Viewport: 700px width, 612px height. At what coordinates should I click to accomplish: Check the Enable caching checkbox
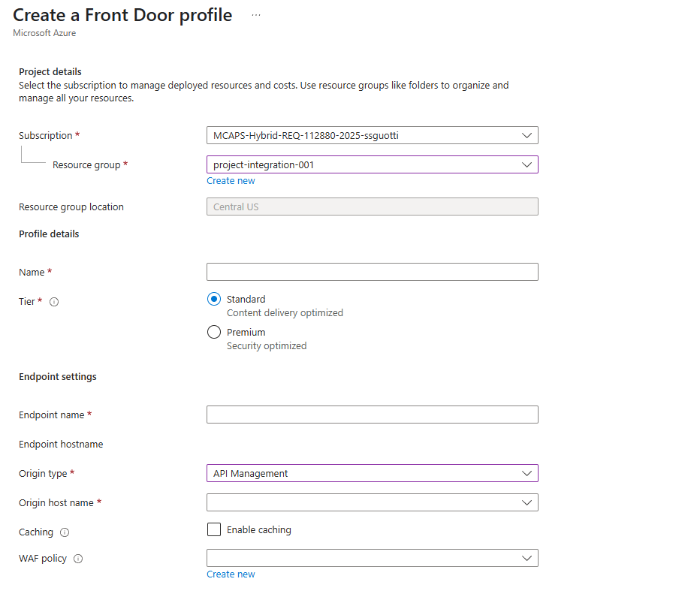(214, 530)
